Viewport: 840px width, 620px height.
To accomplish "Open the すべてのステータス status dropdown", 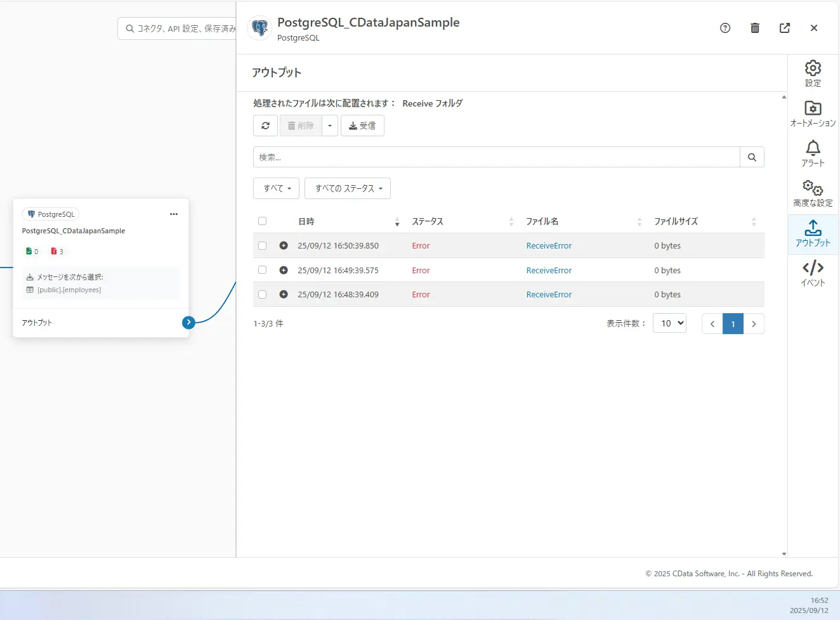I will coord(348,188).
